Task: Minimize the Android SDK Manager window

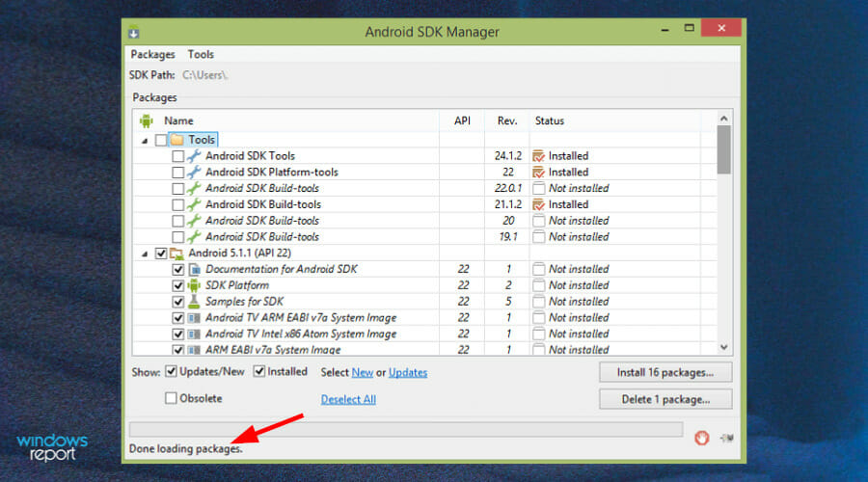Action: [x=665, y=28]
